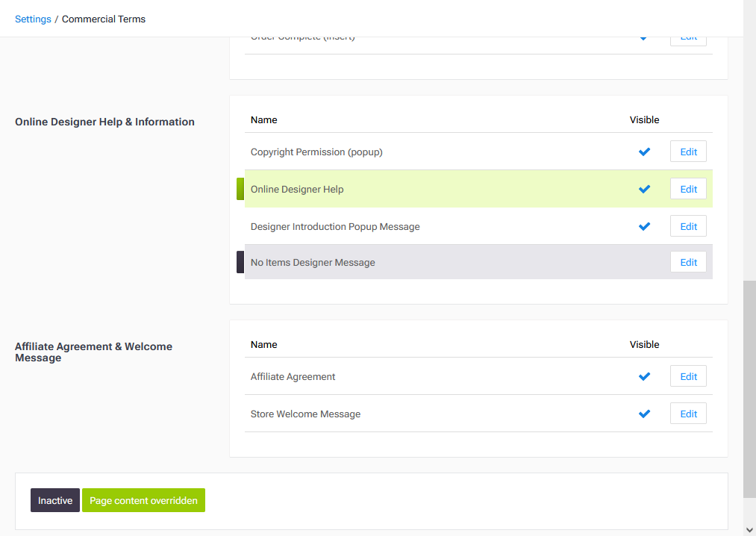
Task: Click visible checkmark for Copyright Permission (popup)
Action: coord(644,152)
